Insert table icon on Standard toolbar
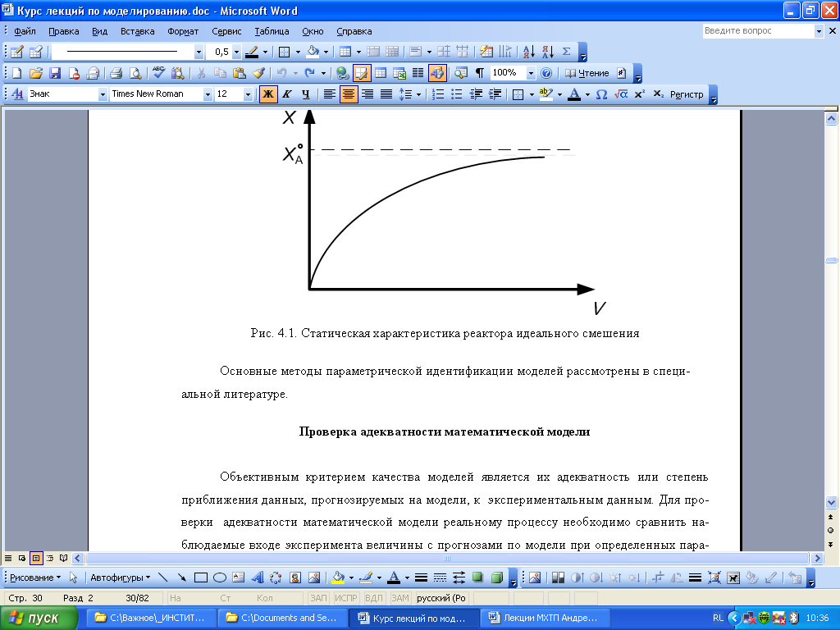Image resolution: width=840 pixels, height=630 pixels. coord(381,73)
